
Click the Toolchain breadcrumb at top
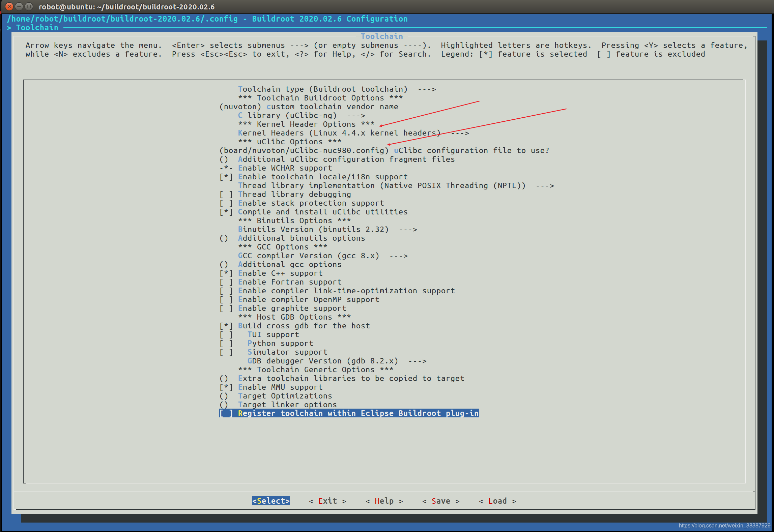[x=37, y=28]
